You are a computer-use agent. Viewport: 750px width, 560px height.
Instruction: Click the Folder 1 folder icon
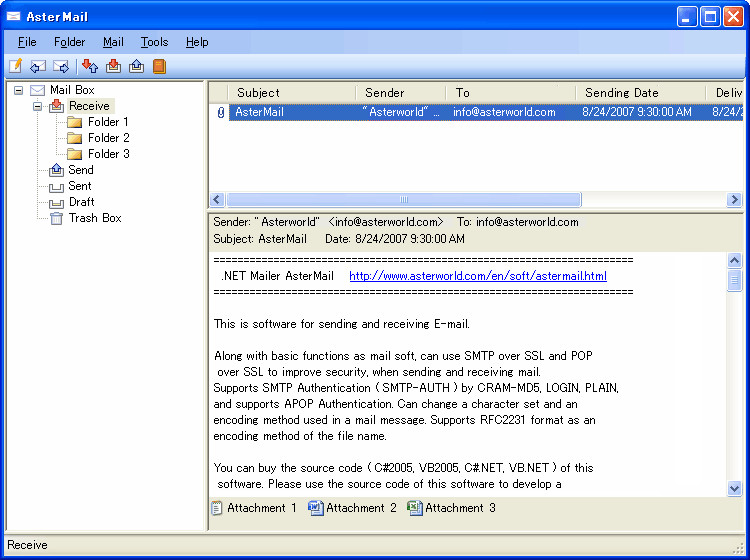pos(74,122)
